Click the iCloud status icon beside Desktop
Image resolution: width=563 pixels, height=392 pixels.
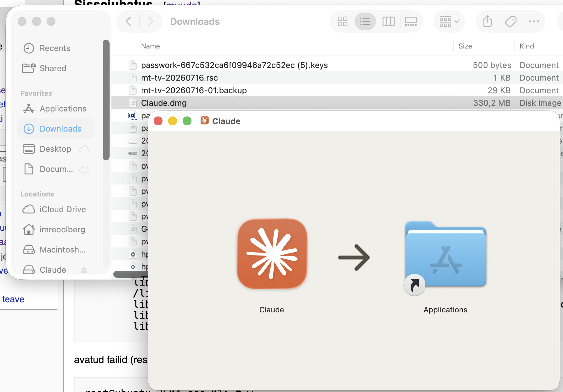click(x=84, y=149)
